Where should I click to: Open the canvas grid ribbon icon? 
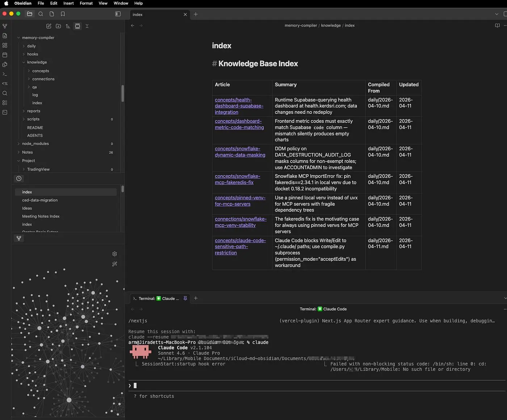(x=5, y=45)
